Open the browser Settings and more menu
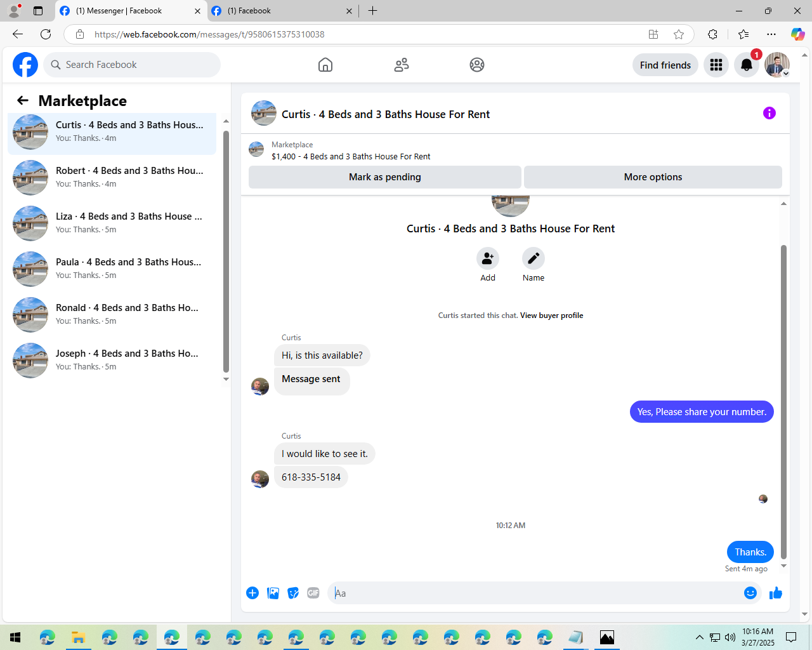The height and width of the screenshot is (650, 812). (771, 34)
